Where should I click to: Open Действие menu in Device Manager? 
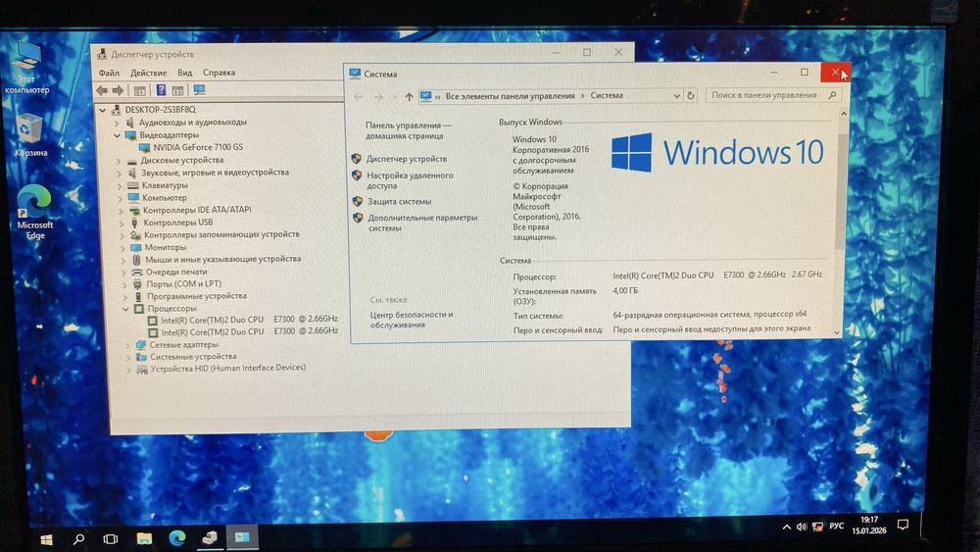click(148, 74)
